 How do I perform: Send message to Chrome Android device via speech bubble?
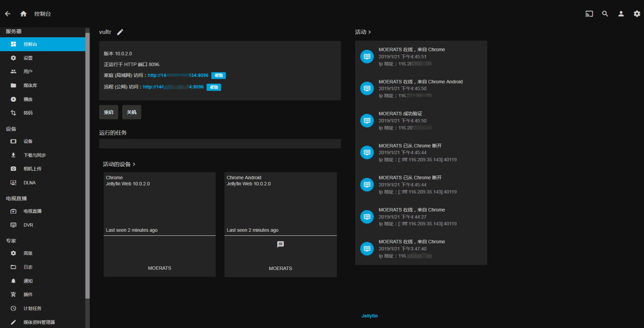point(280,243)
